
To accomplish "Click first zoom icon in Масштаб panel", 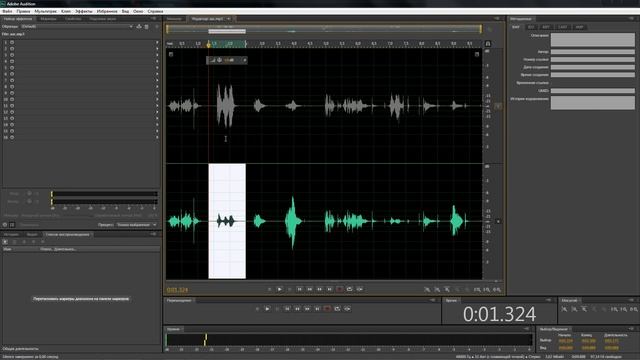I will pyautogui.click(x=564, y=309).
